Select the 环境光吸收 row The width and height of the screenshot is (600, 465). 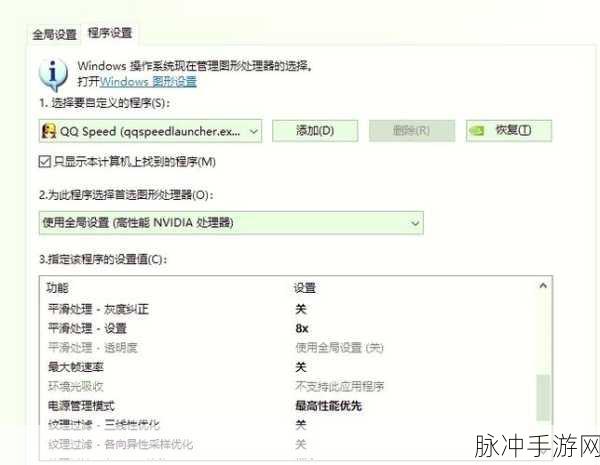click(289, 386)
